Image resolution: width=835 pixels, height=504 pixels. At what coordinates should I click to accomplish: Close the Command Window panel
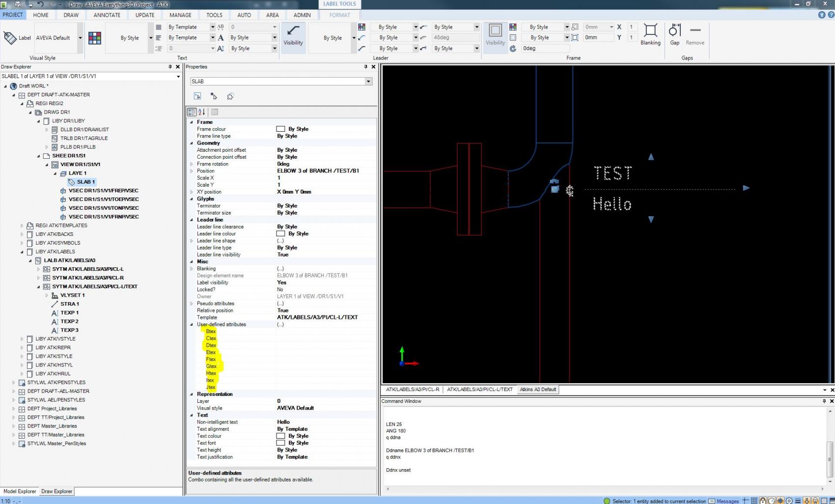pos(832,401)
